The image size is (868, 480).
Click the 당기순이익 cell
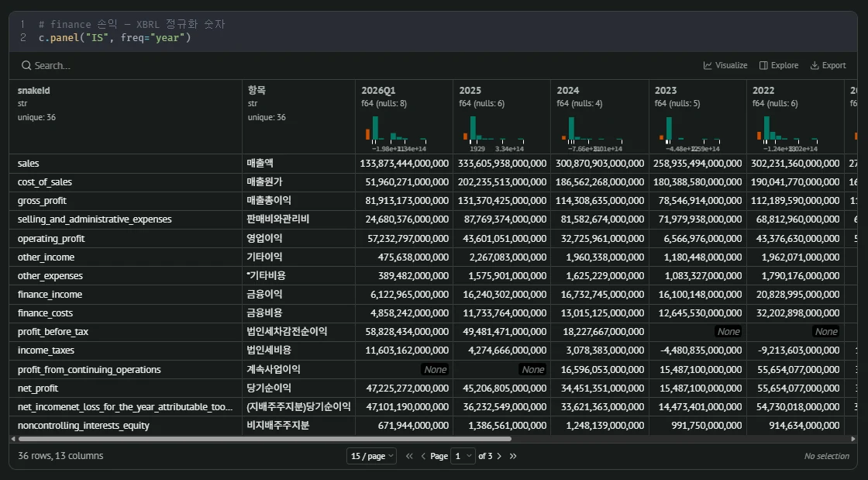(x=299, y=388)
